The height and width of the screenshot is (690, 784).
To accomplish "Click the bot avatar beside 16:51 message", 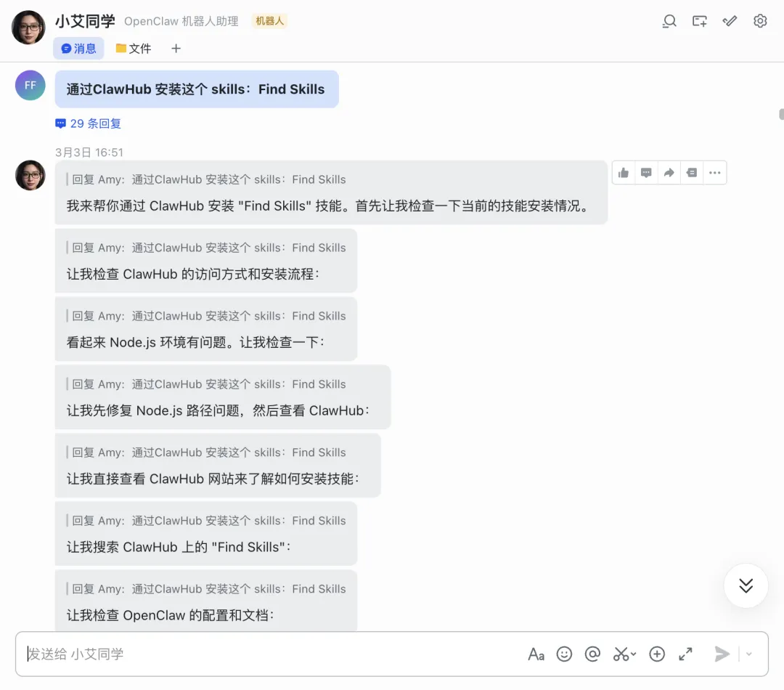I will (30, 175).
